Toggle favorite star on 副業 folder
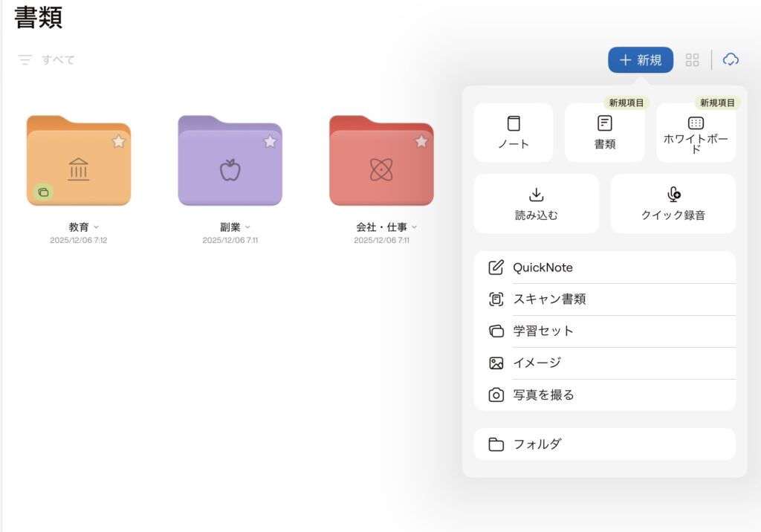The image size is (761, 532). pos(270,141)
